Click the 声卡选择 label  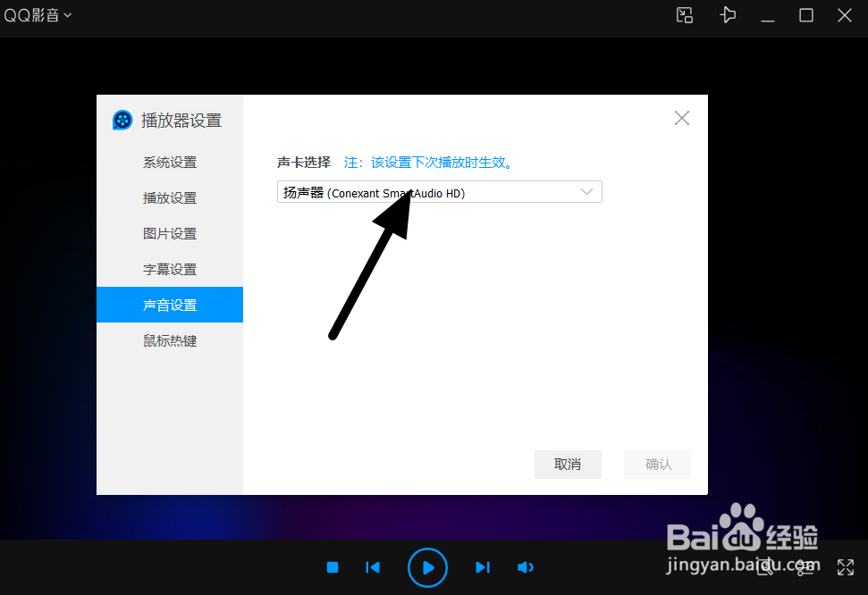coord(304,163)
